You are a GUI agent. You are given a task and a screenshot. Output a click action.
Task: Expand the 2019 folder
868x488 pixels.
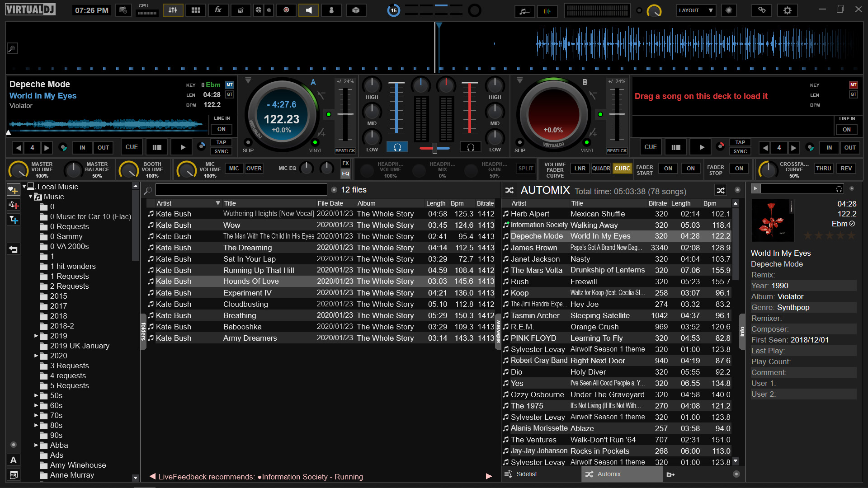coord(36,336)
